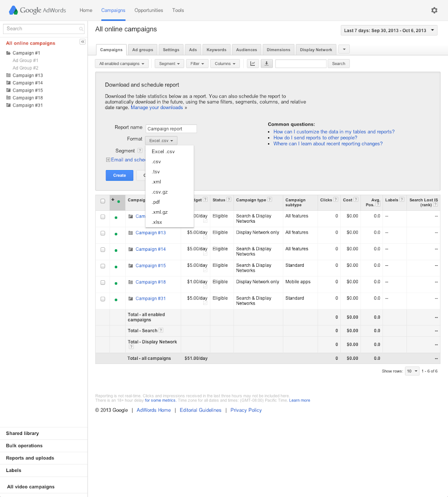Open the Manage your downloads link

157,107
